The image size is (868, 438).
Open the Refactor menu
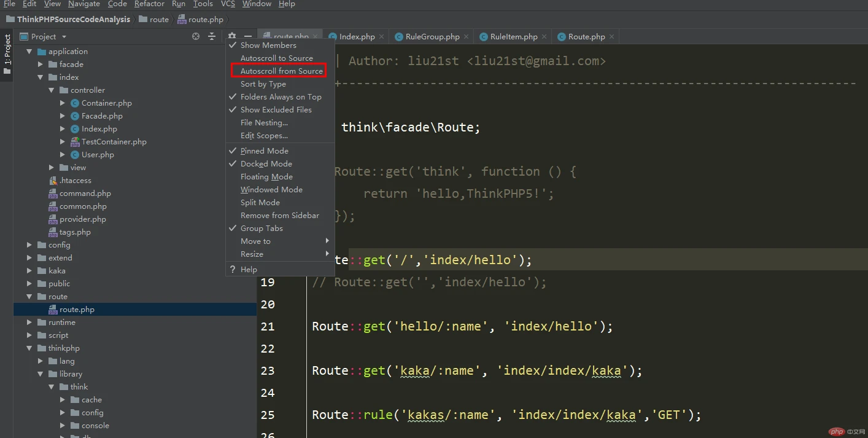coord(149,4)
